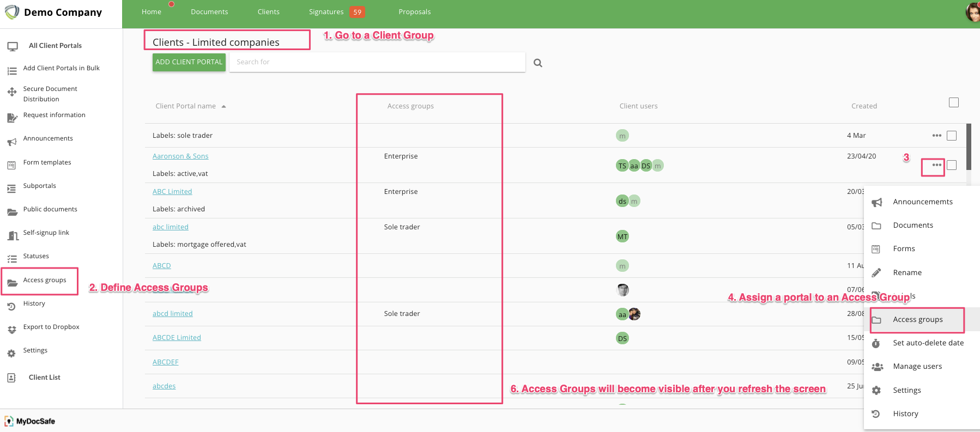Click the Self-signup link door icon

click(13, 235)
